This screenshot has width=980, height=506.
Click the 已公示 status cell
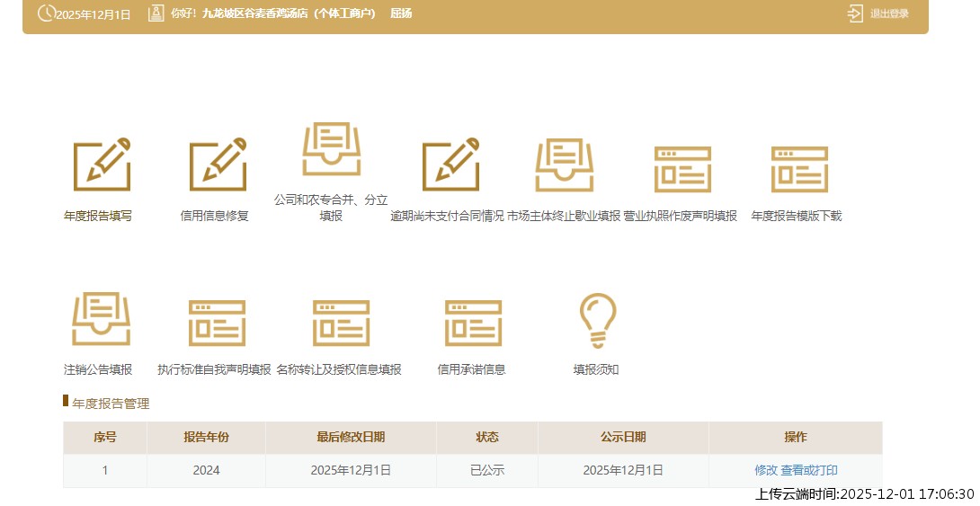tap(486, 470)
